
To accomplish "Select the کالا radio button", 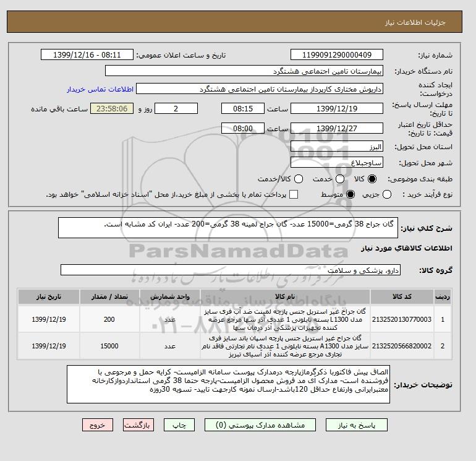I will 372,179.
